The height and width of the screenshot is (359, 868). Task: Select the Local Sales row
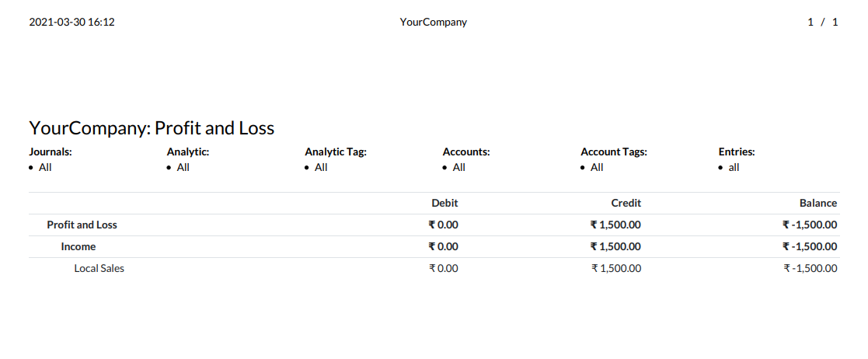(434, 268)
